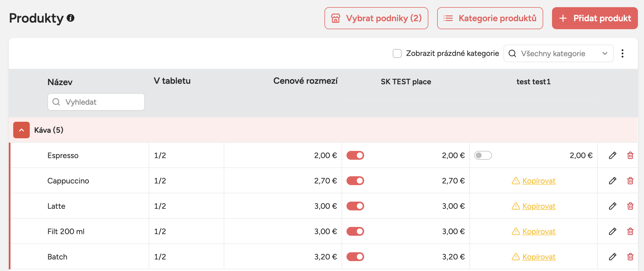Click the Přidat produkt button
Viewport: 644px width, 271px height.
pos(595,18)
